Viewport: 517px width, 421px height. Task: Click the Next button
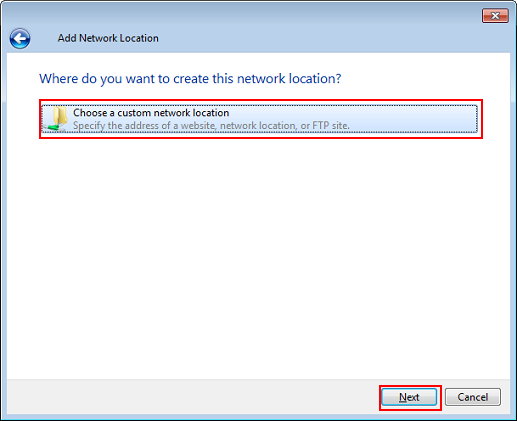click(409, 397)
